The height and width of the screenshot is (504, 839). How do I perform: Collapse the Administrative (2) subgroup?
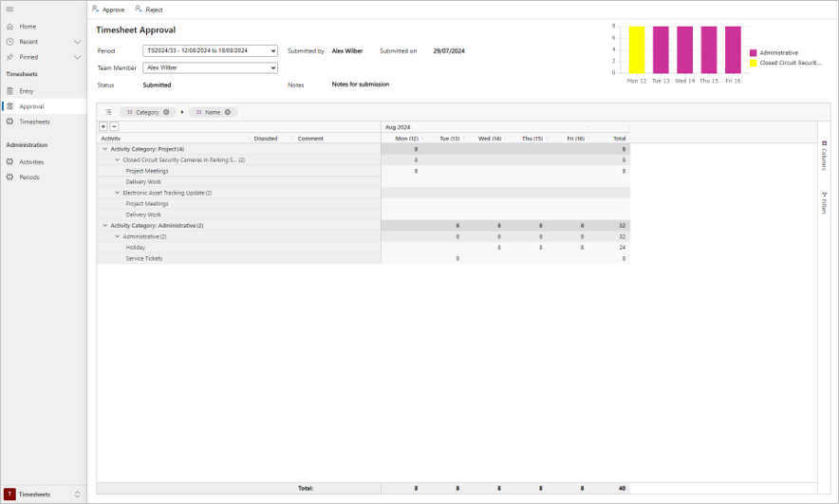click(117, 236)
